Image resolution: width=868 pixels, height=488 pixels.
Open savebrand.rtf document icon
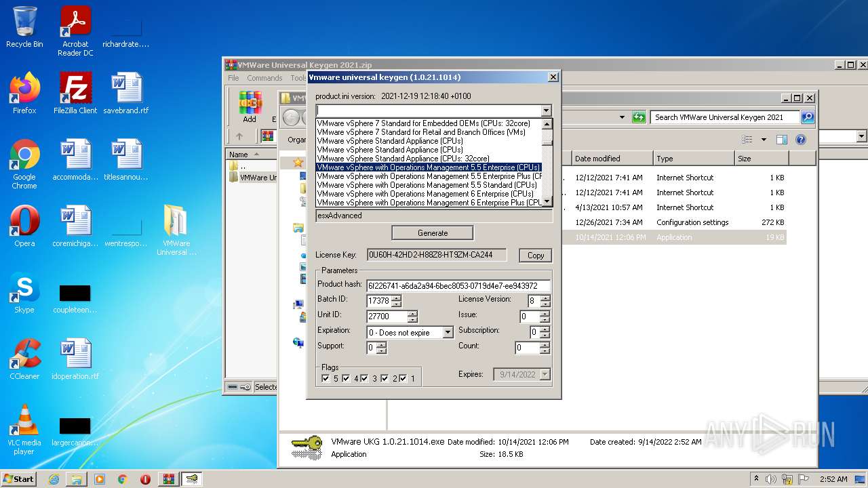coord(126,94)
